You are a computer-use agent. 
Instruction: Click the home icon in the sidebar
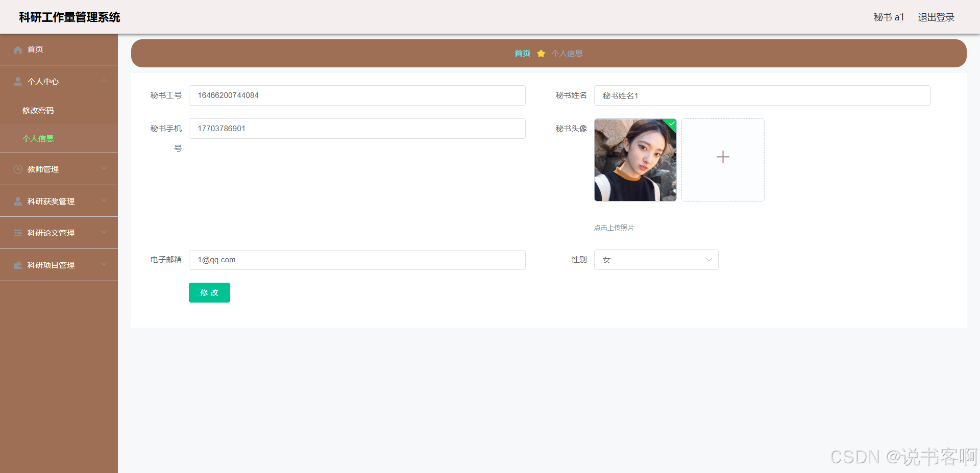[18, 49]
